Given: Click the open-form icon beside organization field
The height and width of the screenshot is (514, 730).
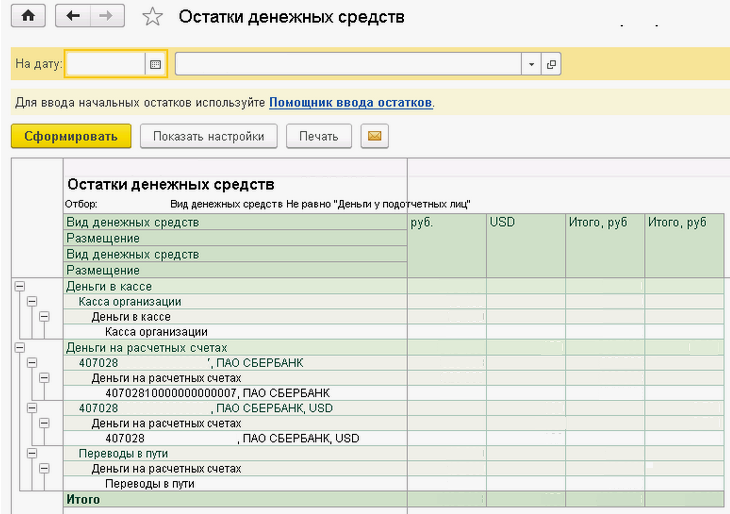Looking at the screenshot, I should tap(551, 64).
